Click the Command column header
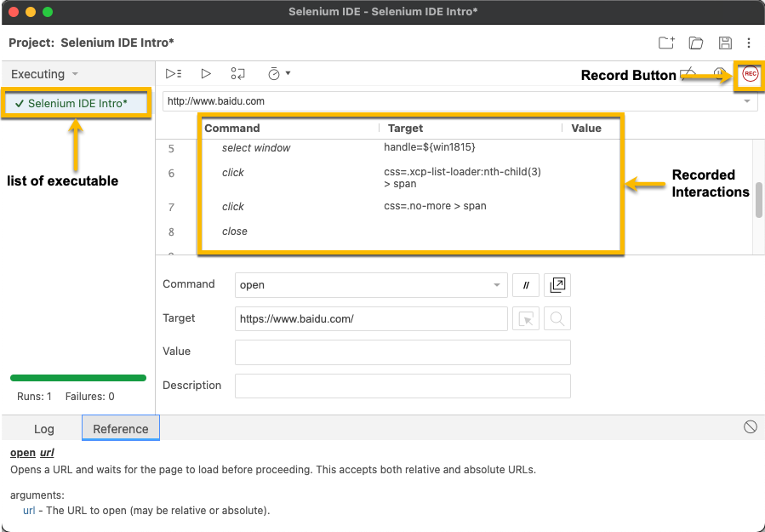This screenshot has width=765, height=532. (x=231, y=129)
